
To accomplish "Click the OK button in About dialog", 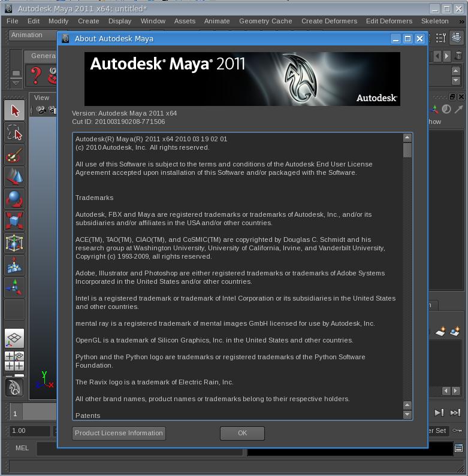I will pos(242,433).
